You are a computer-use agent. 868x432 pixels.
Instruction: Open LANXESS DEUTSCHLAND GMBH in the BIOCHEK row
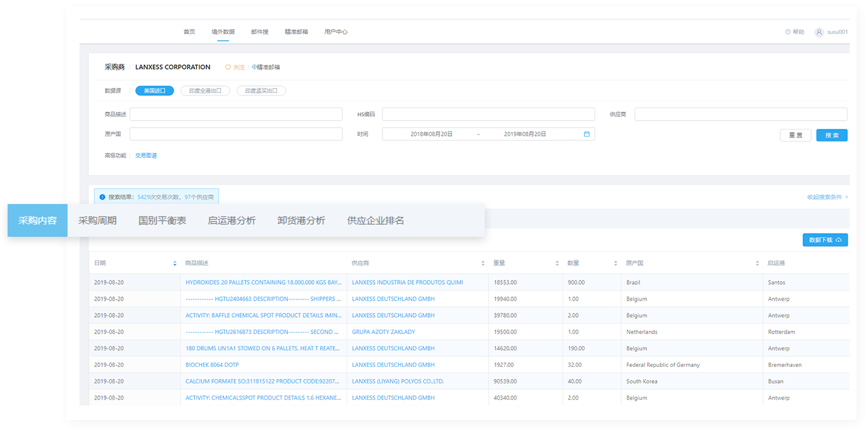click(393, 364)
